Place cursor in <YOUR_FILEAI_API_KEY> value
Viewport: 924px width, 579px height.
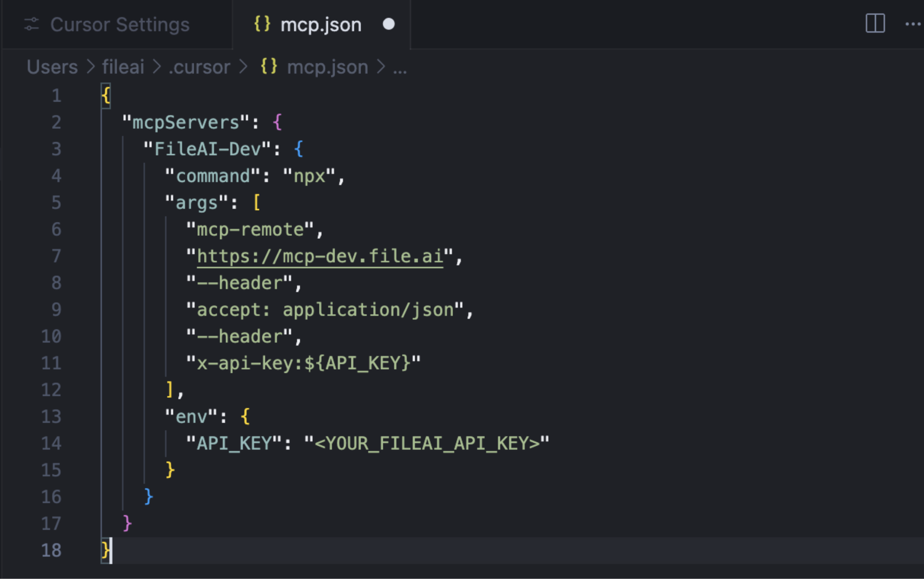tap(427, 443)
